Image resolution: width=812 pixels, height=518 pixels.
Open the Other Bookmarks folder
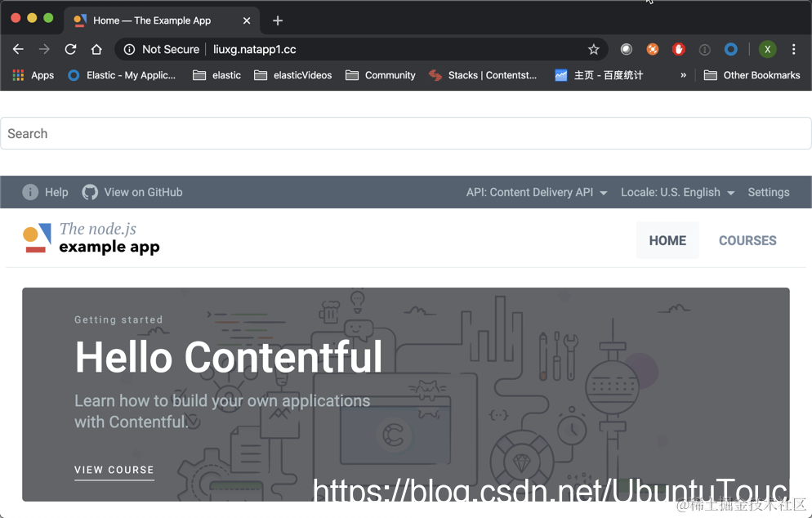tap(752, 75)
